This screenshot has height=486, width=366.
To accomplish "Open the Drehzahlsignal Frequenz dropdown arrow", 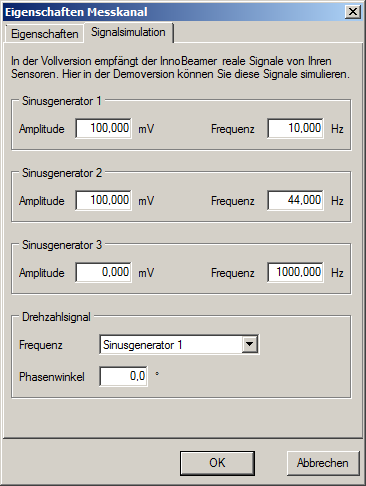I will click(250, 344).
